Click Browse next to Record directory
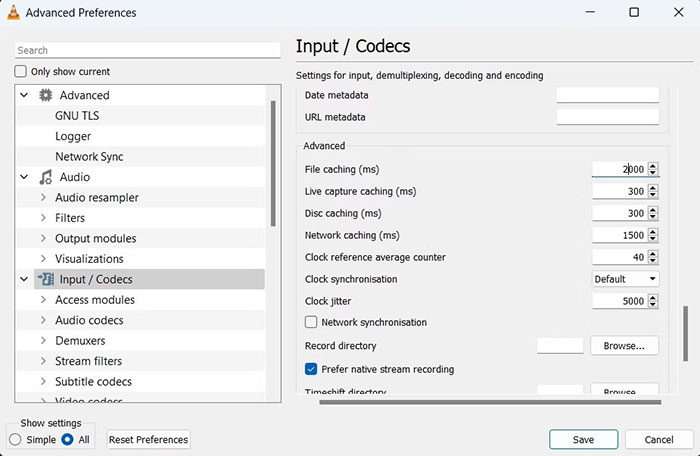 point(624,346)
